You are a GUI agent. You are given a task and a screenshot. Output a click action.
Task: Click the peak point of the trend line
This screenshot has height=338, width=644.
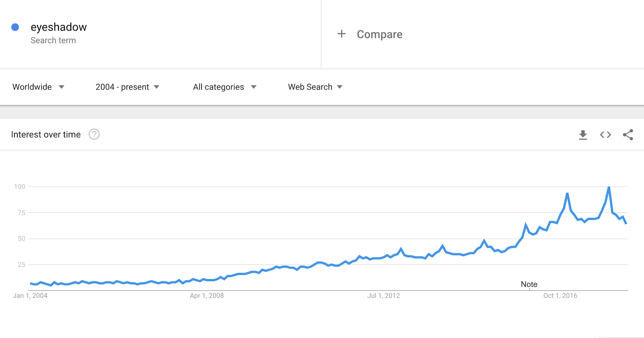tap(608, 187)
